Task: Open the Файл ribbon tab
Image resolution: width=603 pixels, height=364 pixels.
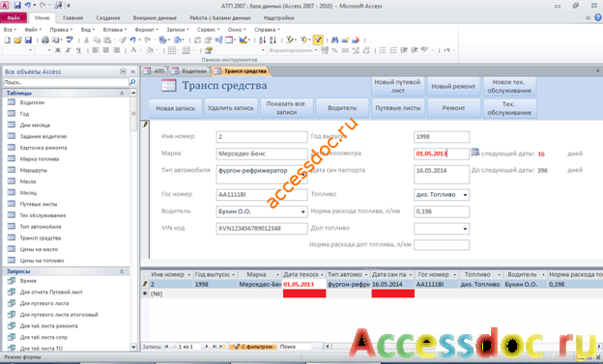Action: (x=14, y=17)
